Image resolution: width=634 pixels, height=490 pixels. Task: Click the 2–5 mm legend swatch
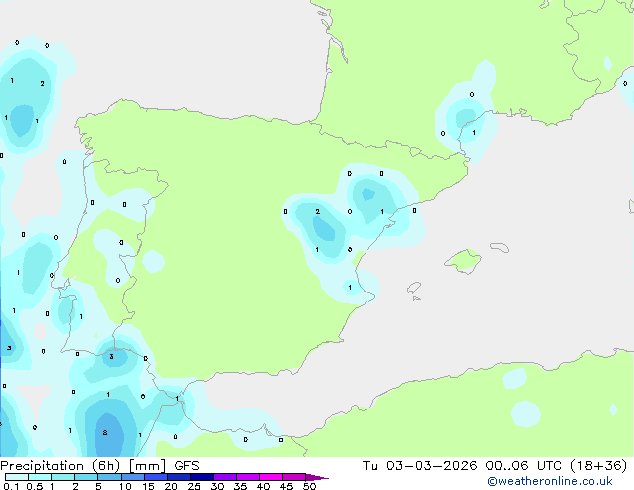coord(86,477)
